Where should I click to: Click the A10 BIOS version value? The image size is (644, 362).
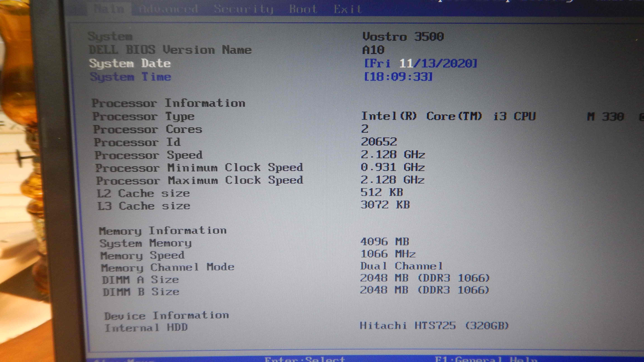pyautogui.click(x=373, y=50)
